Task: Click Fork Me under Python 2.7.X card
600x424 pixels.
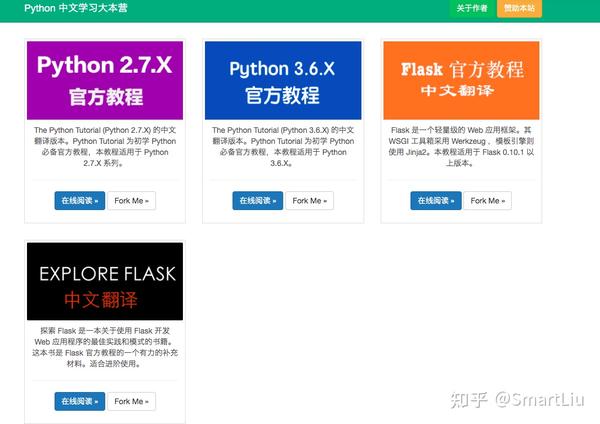Action: point(132,201)
